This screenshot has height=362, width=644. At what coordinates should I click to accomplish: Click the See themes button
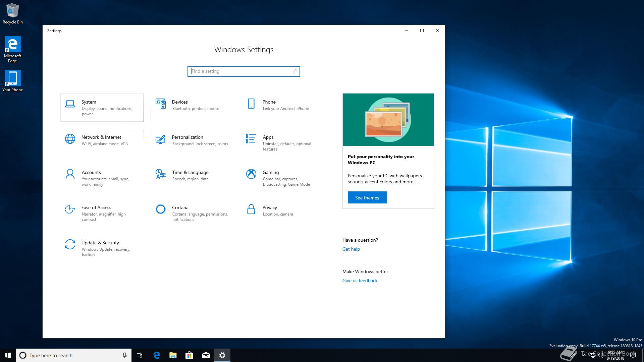(367, 198)
